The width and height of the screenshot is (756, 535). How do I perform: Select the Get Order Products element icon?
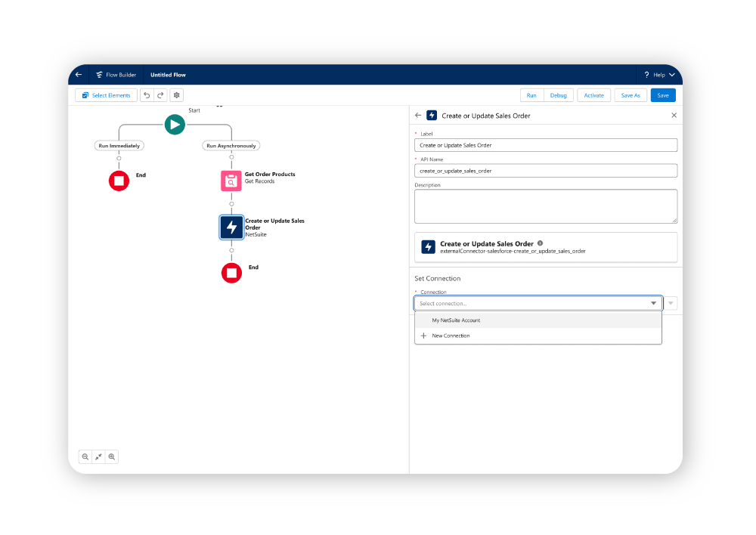click(x=231, y=181)
